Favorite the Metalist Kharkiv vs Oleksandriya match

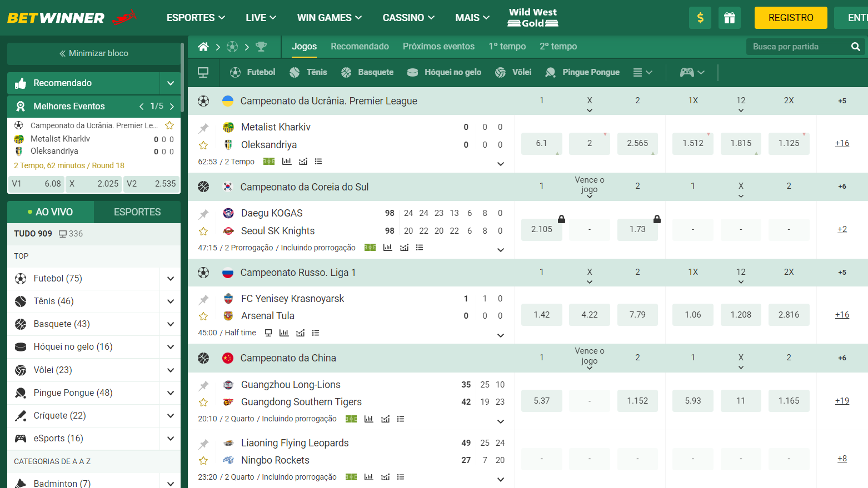tap(203, 145)
